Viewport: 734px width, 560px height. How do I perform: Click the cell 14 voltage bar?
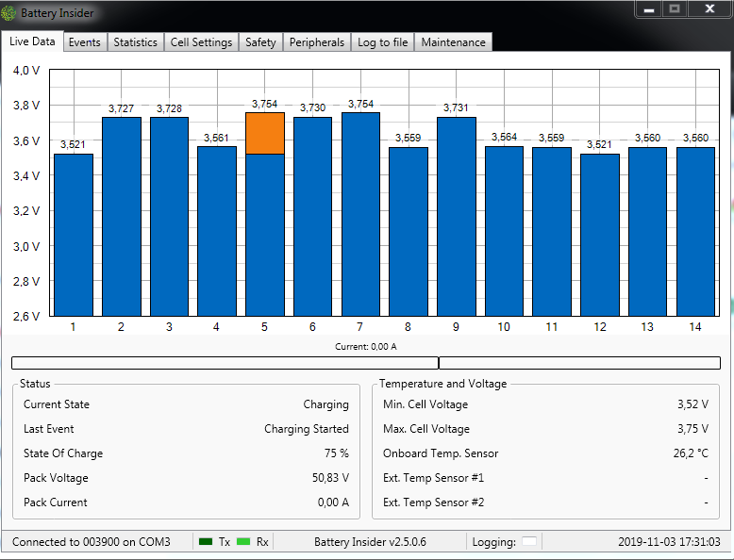(x=695, y=231)
